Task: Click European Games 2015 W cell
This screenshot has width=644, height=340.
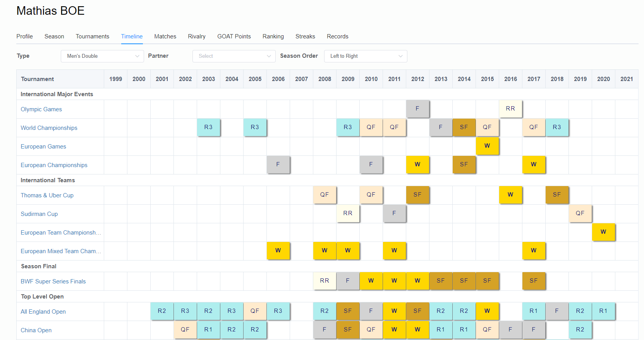Action: (x=487, y=146)
